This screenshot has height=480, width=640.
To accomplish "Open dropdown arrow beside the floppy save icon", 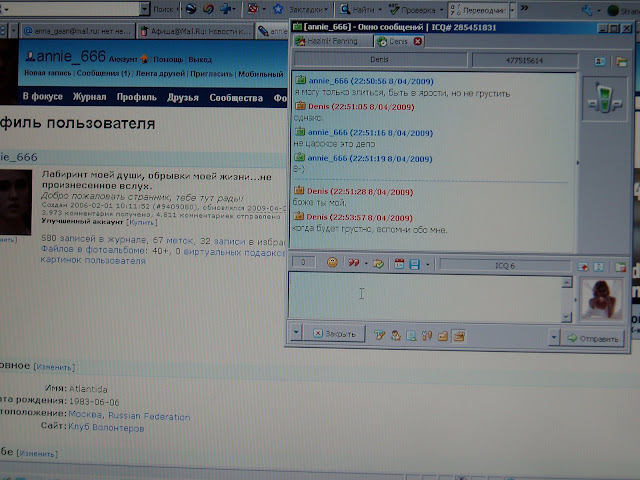I will (427, 264).
